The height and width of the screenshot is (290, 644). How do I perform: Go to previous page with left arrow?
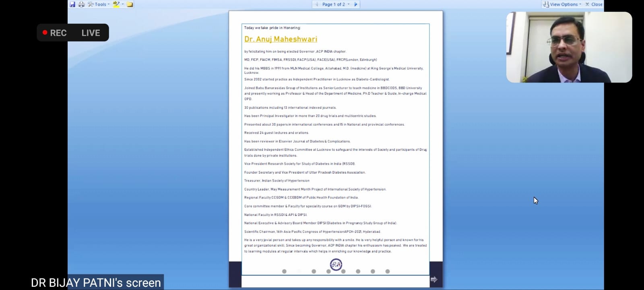[317, 4]
